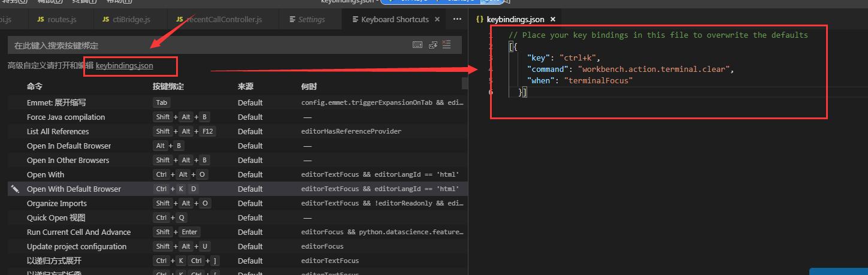Open the keybindings.json link

[124, 65]
